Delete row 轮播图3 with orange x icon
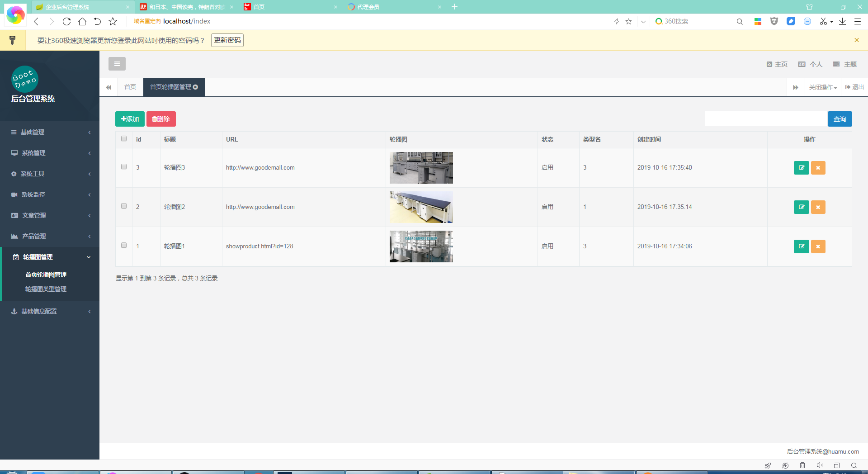The height and width of the screenshot is (474, 868). click(818, 168)
